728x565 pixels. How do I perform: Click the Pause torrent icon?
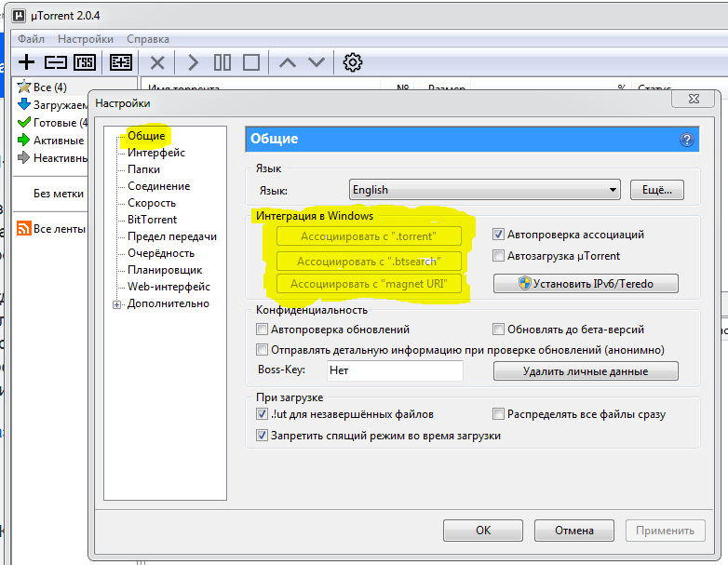click(222, 62)
